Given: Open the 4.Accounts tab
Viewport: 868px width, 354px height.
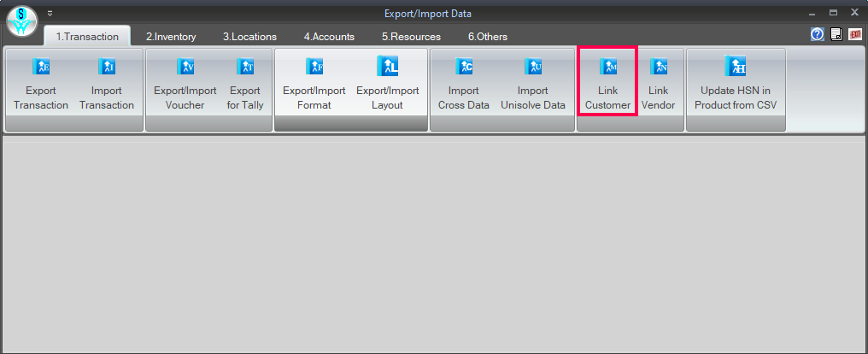Looking at the screenshot, I should pyautogui.click(x=329, y=37).
